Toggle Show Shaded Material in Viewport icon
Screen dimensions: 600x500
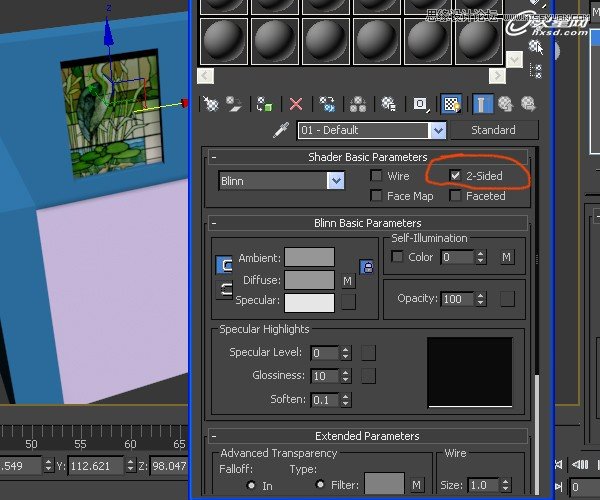click(451, 104)
